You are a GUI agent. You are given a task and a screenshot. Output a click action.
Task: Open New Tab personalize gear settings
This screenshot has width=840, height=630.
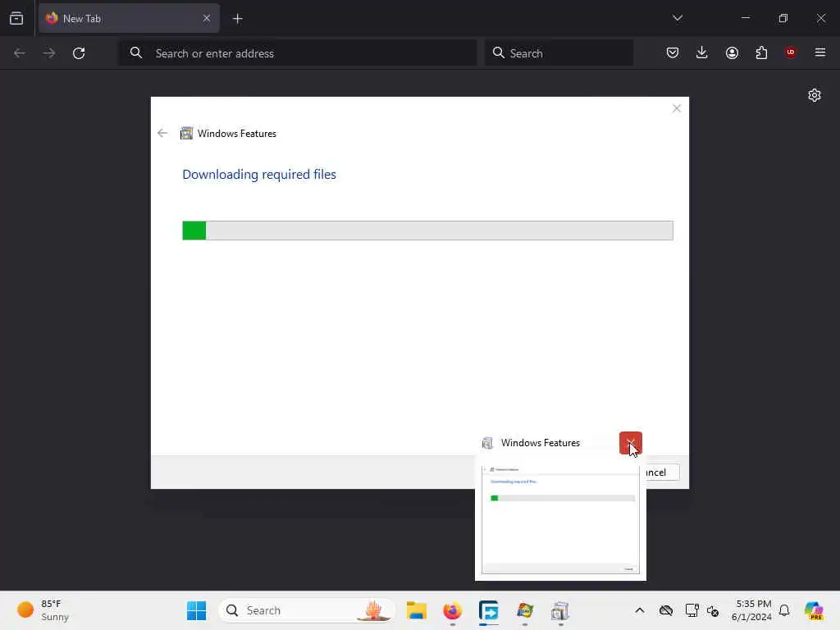pyautogui.click(x=815, y=95)
